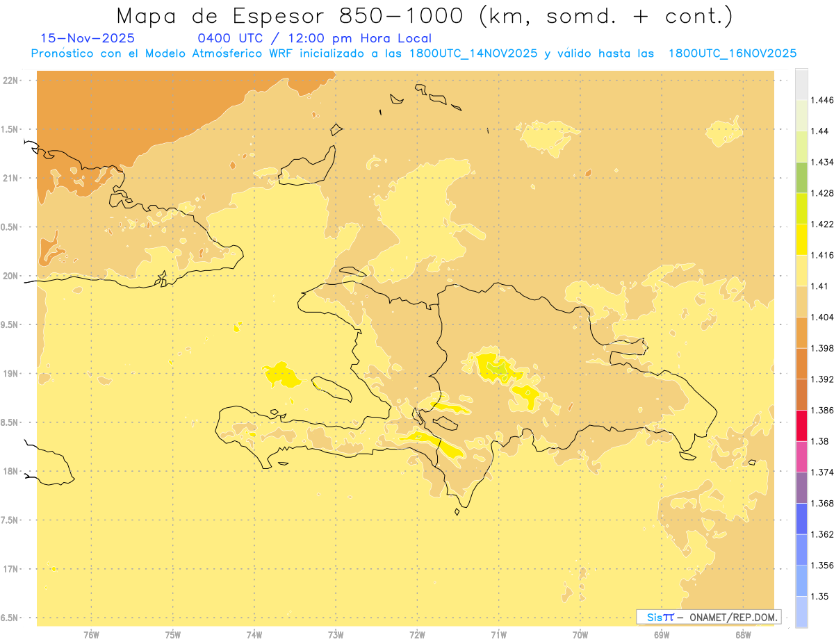The width and height of the screenshot is (834, 644).
Task: Click the '76W' longitude label
Action: (x=91, y=634)
